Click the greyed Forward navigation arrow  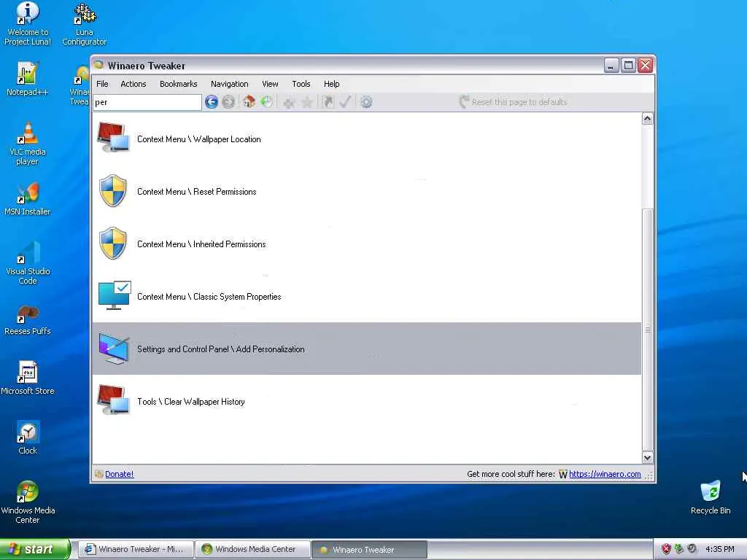click(228, 102)
